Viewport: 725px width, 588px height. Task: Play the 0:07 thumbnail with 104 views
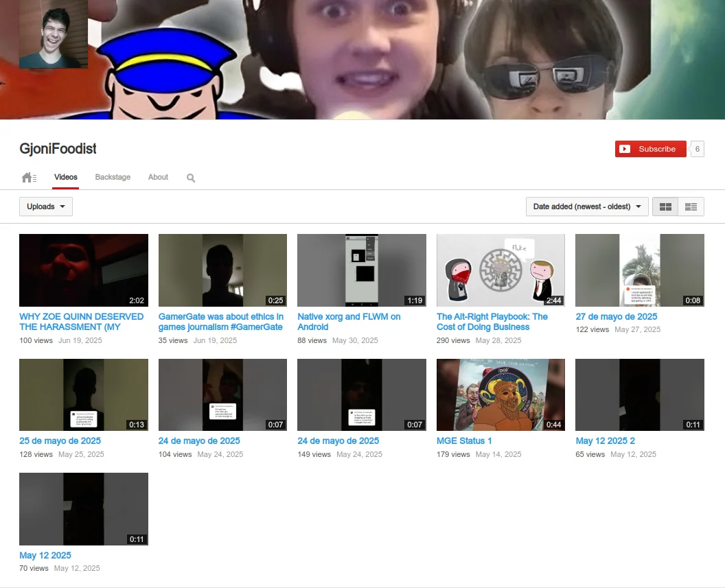click(x=222, y=395)
